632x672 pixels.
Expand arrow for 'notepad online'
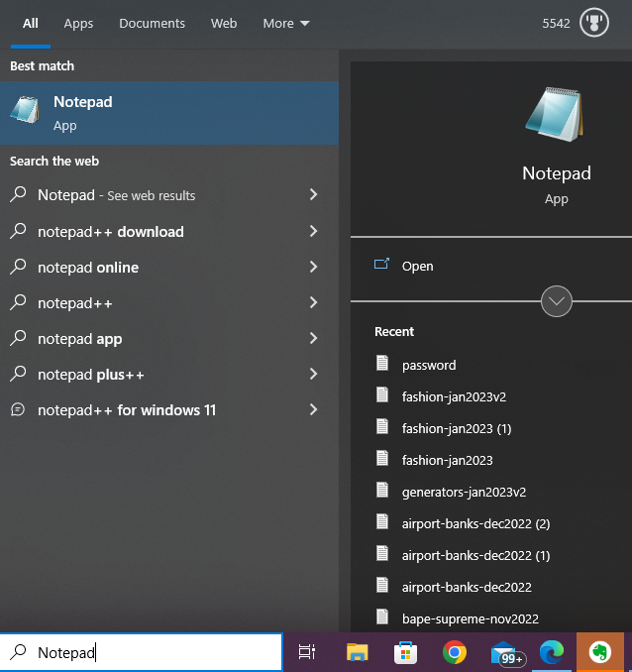(314, 267)
